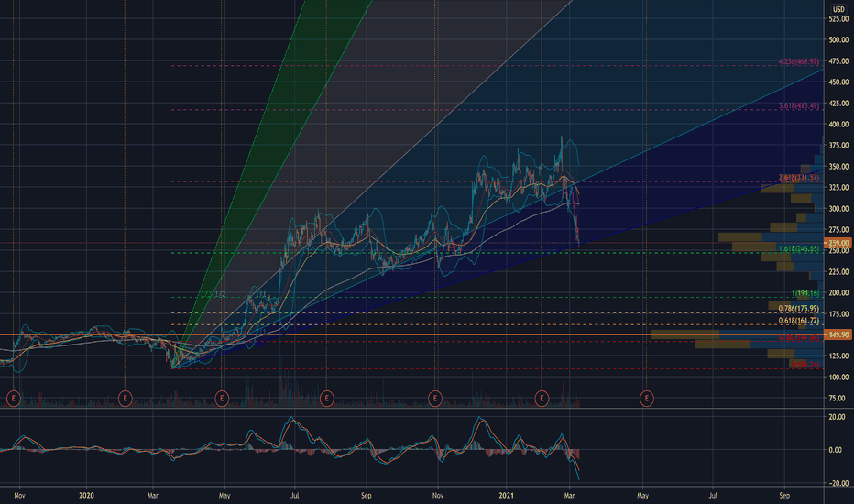Image resolution: width=854 pixels, height=504 pixels.
Task: Select the 259.00 current price tag
Action: tap(838, 243)
